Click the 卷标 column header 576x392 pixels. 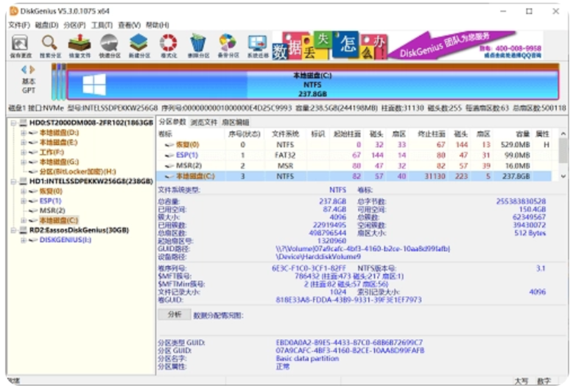click(191, 134)
